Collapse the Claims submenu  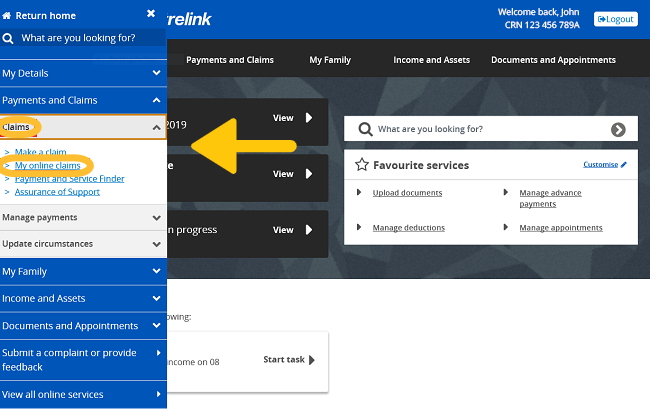[156, 128]
